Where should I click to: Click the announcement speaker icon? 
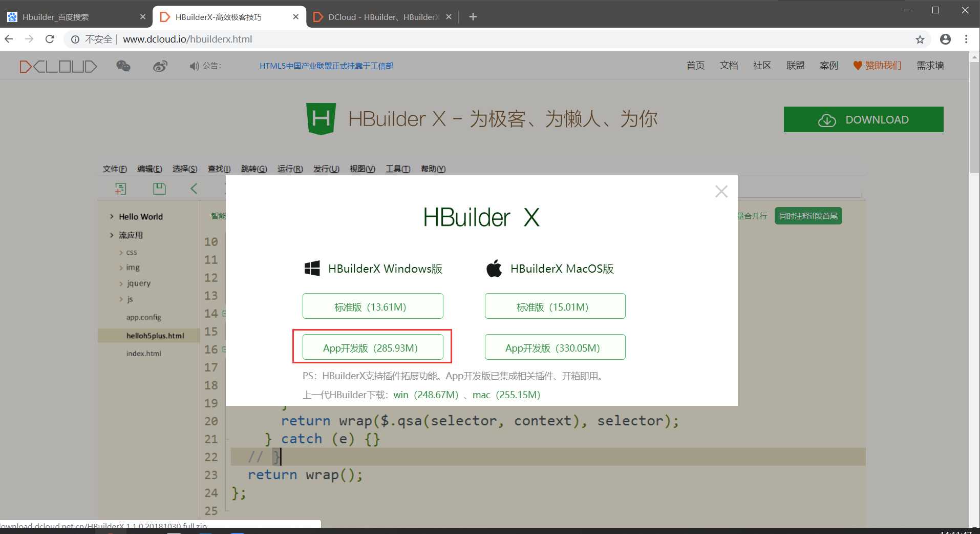pos(194,66)
